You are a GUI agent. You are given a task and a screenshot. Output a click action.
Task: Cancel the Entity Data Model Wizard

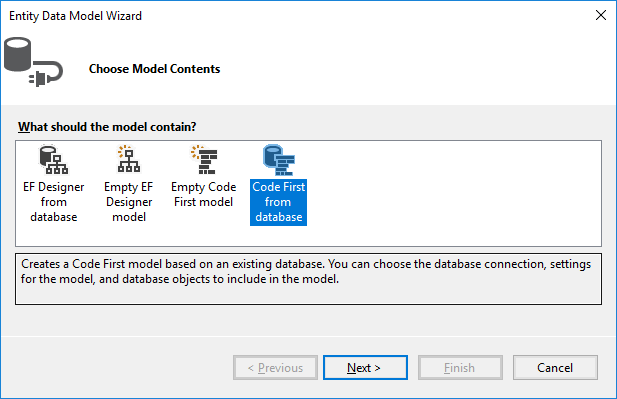click(x=555, y=368)
